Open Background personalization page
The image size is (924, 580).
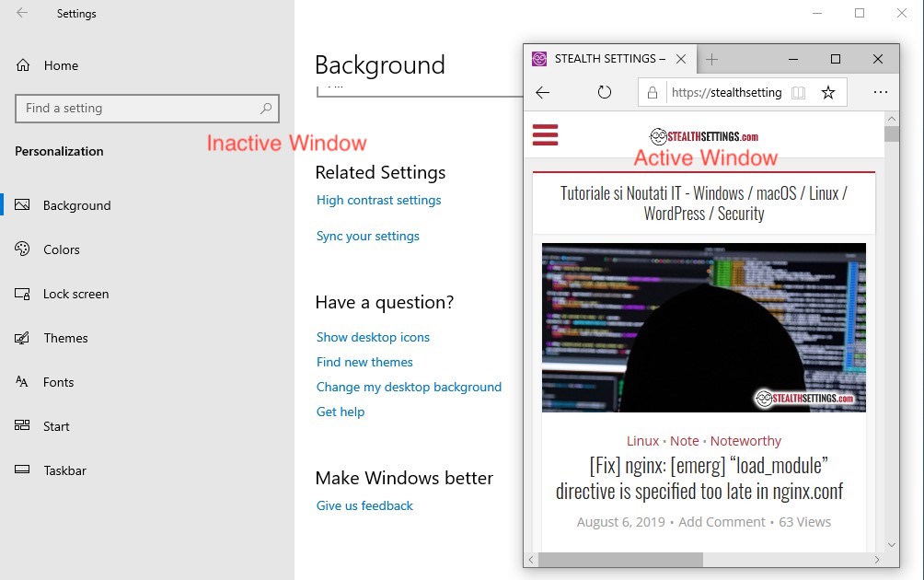pyautogui.click(x=76, y=205)
